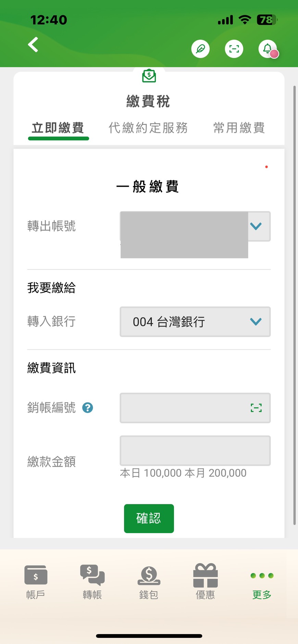Open the scan icon in the top bar

click(234, 49)
